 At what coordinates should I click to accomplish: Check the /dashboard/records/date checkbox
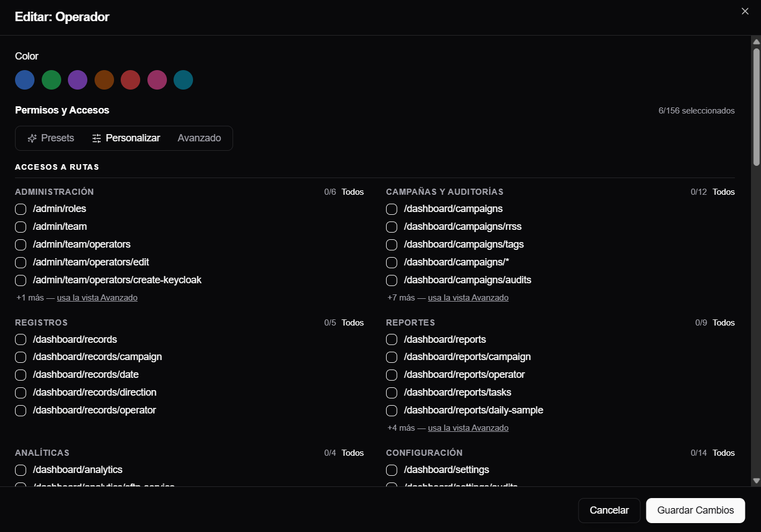21,375
